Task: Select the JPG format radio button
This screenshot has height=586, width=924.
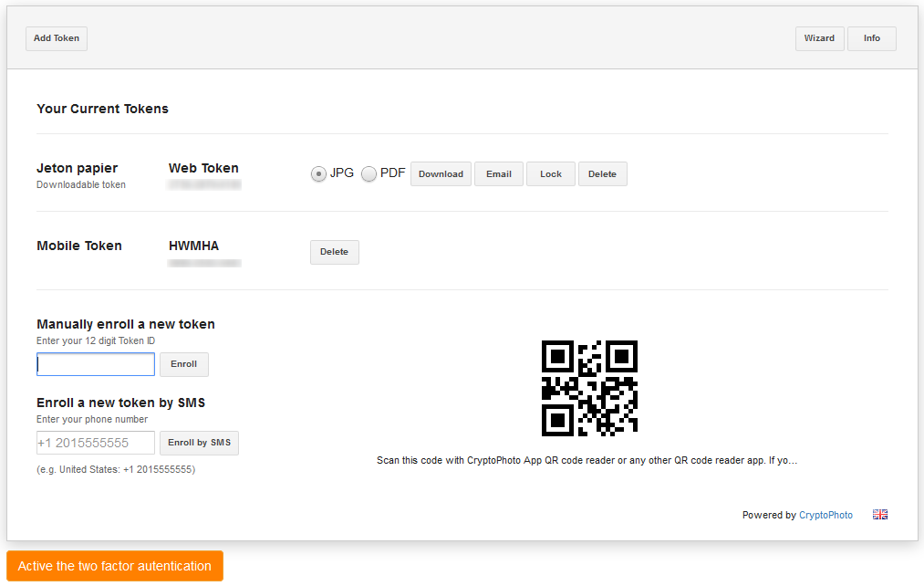Action: pyautogui.click(x=318, y=174)
